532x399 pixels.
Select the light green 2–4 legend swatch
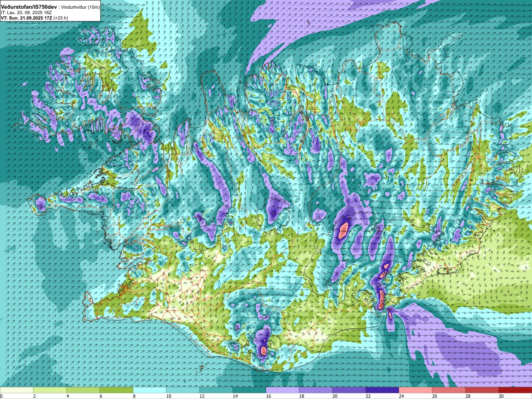[x=50, y=390]
